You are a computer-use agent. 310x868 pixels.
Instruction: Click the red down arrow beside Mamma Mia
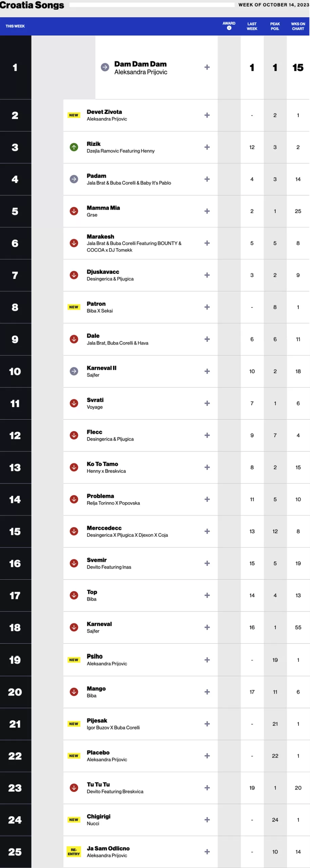point(74,211)
